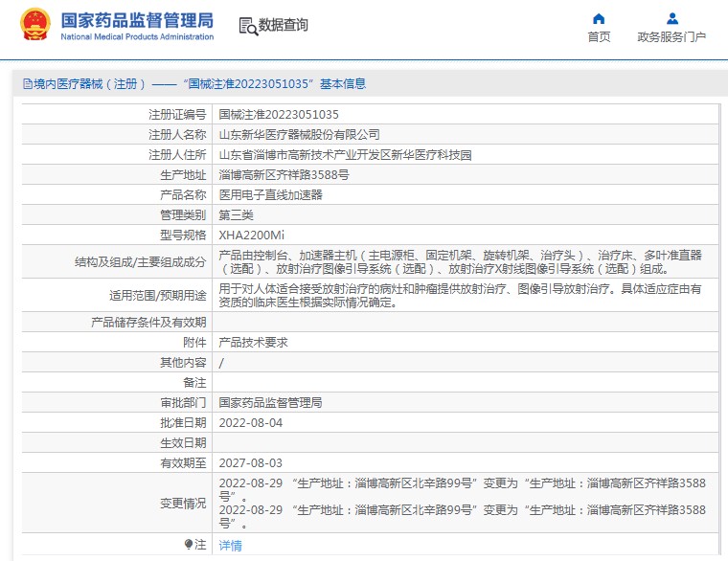This screenshot has height=561, width=728.
Task: Select product name 医用电子直线加速器
Action: (270, 195)
